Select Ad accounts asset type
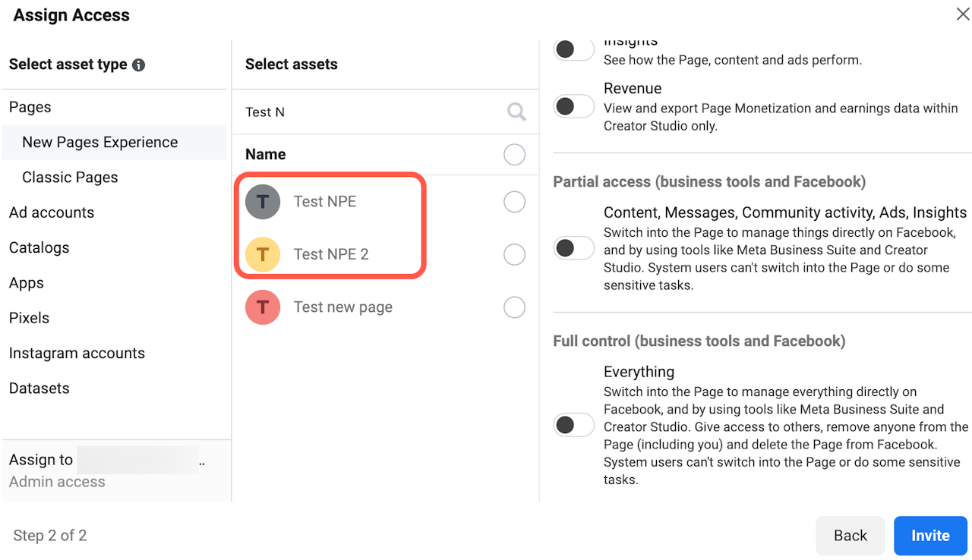972x560 pixels. point(52,212)
